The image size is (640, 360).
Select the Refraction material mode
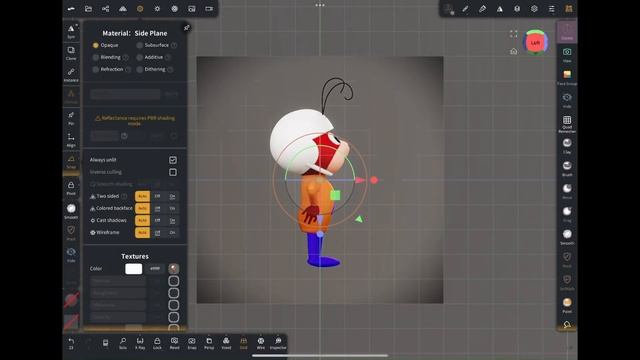(x=108, y=70)
